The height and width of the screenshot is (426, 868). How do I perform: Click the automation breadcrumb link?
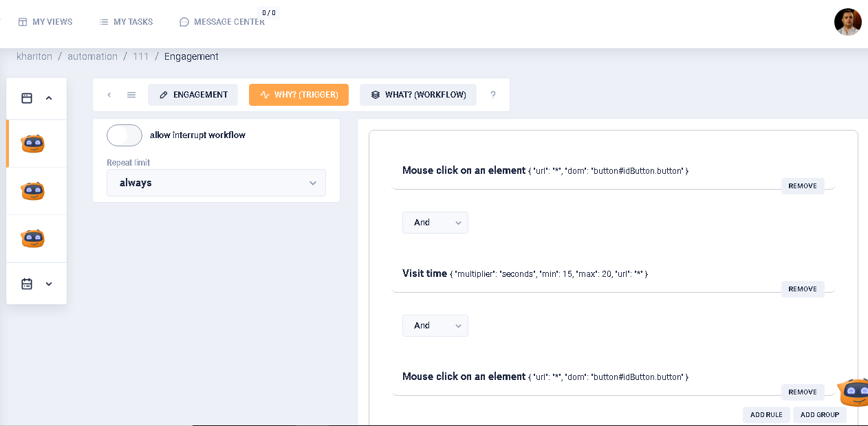pyautogui.click(x=92, y=56)
